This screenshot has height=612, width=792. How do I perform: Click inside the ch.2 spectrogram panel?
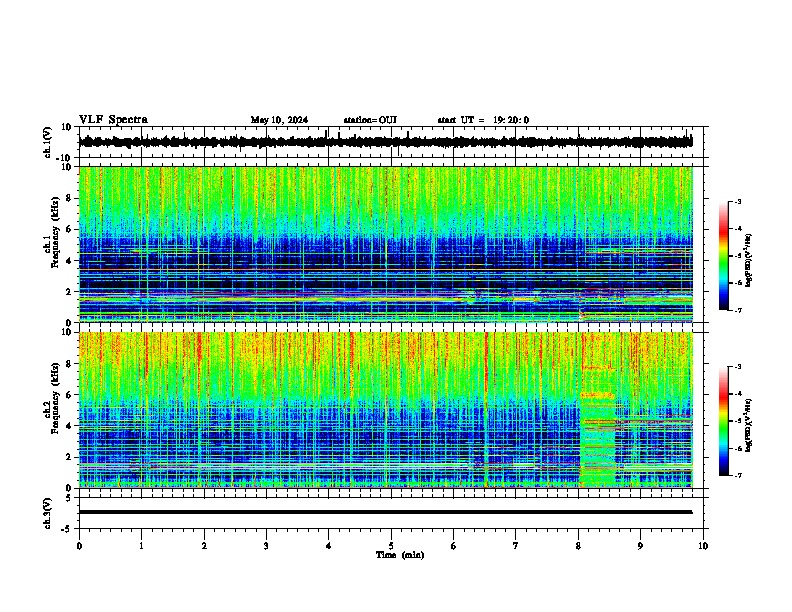coord(385,410)
